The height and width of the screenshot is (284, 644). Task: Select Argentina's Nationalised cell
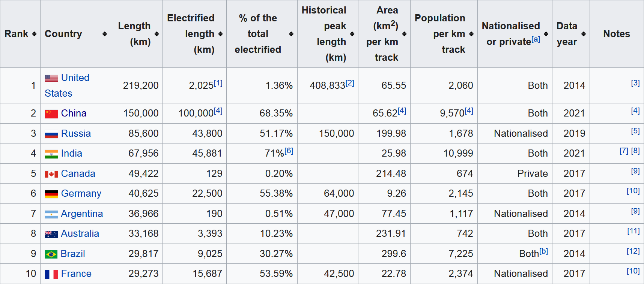(515, 214)
